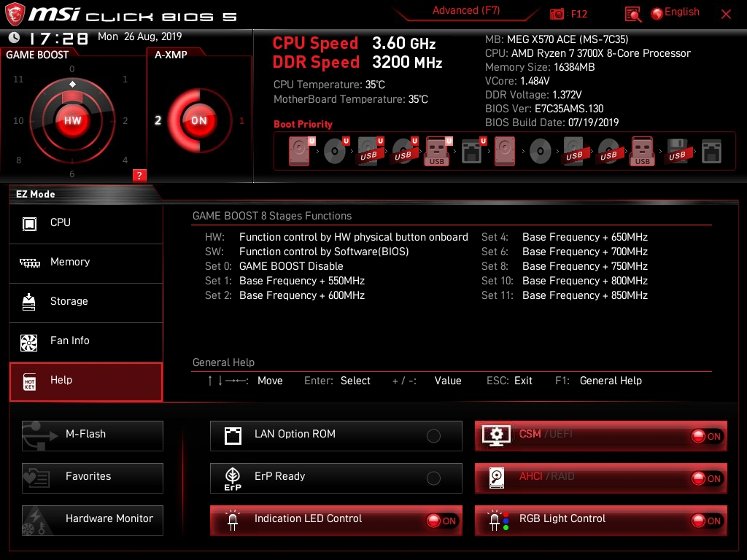The height and width of the screenshot is (560, 747).
Task: Open the English language selector
Action: pos(676,12)
